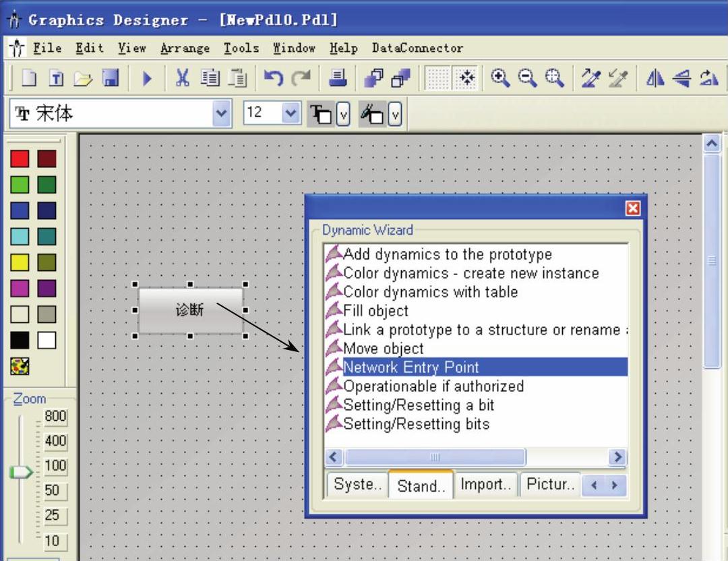
Task: Zoom in with the plus magnifier
Action: 500,78
